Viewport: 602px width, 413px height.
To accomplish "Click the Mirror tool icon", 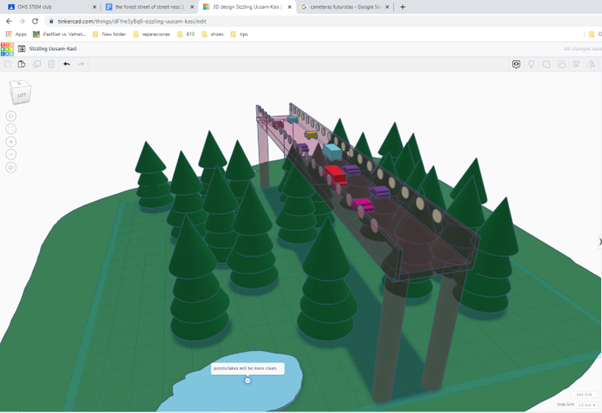I will (591, 64).
